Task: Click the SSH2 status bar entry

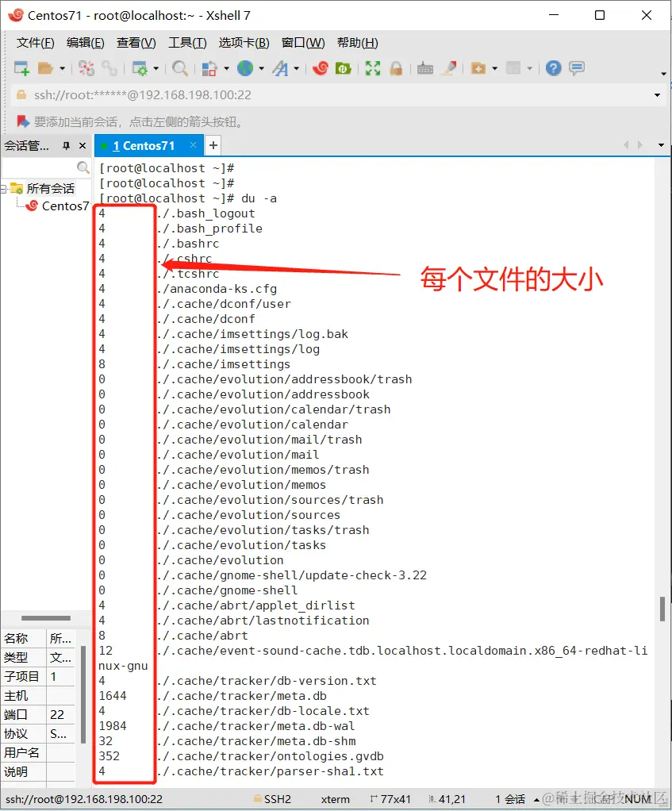Action: click(272, 799)
